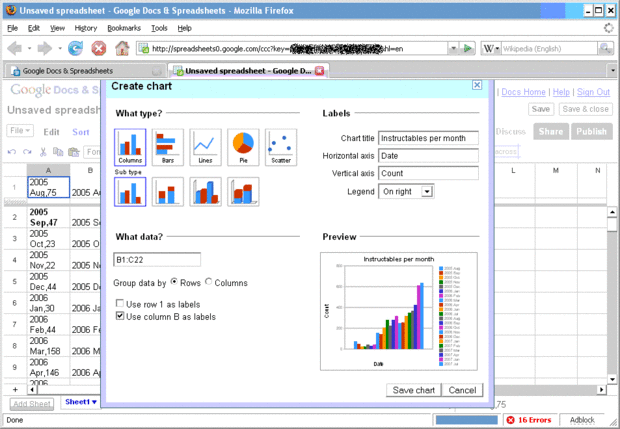Select Columns for group data by
Viewport: 620px width, 429px height.
coord(208,282)
